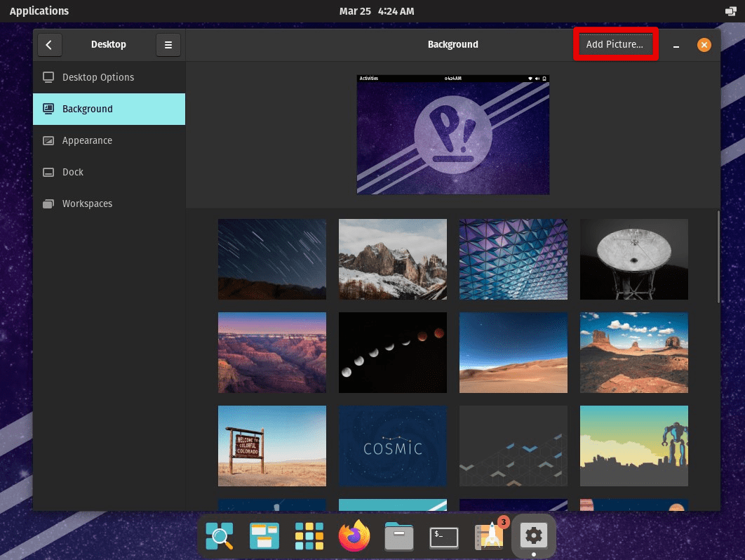745x560 pixels.
Task: Click the magnifier search icon in dock
Action: click(220, 535)
